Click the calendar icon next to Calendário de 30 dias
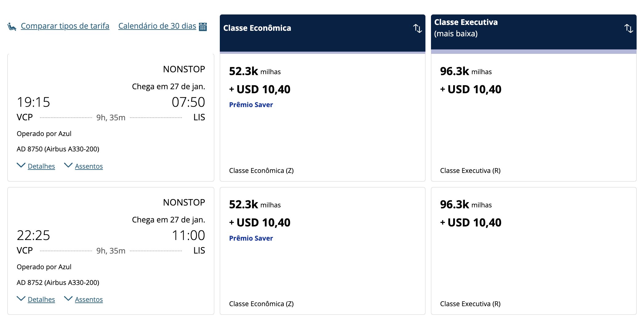 click(x=203, y=26)
